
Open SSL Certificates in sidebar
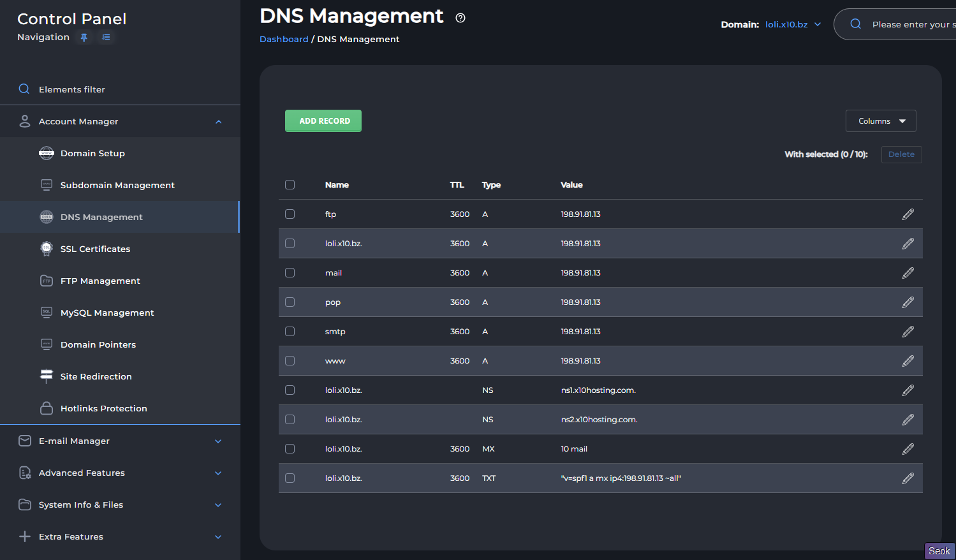point(95,249)
